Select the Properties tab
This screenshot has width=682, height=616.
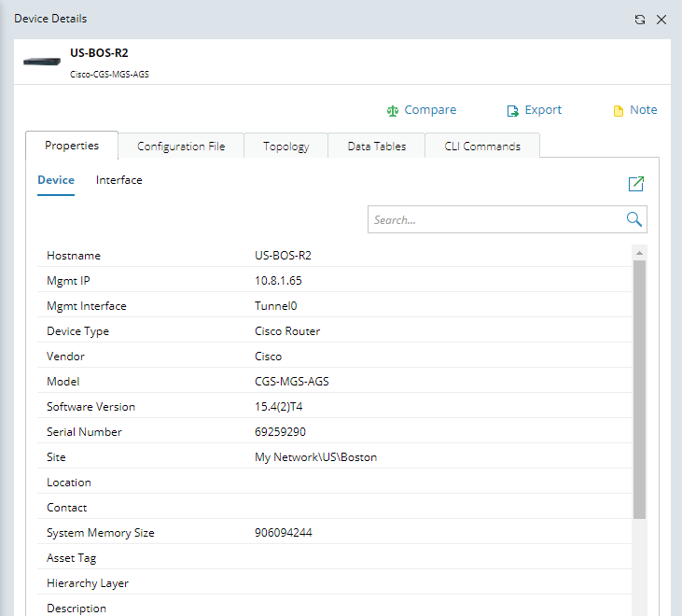coord(72,146)
